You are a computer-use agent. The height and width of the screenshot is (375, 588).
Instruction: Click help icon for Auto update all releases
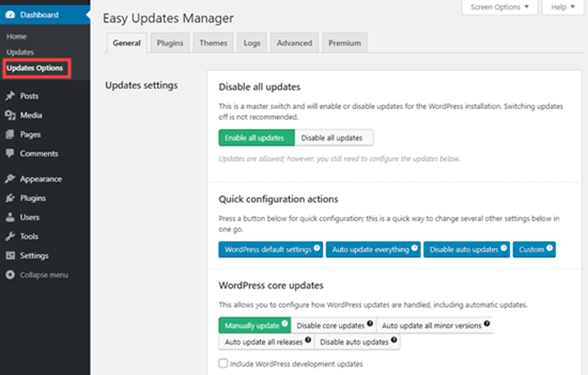click(x=308, y=339)
